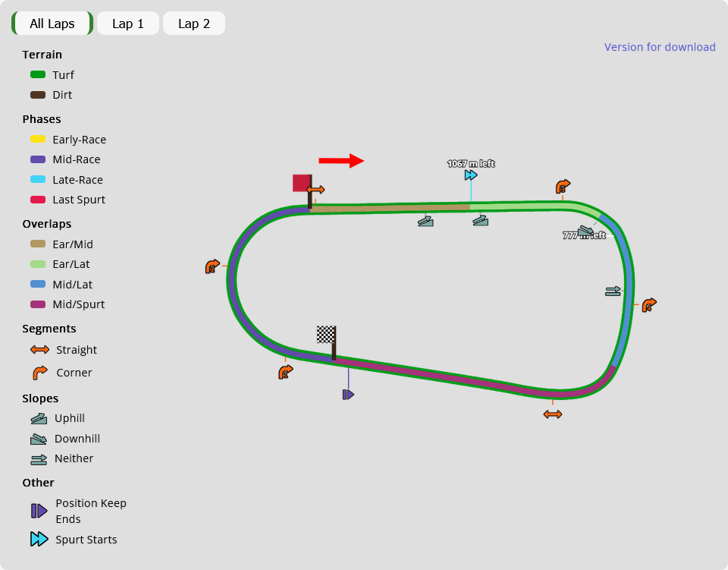This screenshot has width=728, height=570.
Task: Select the Lap 2 tab
Action: [x=194, y=24]
